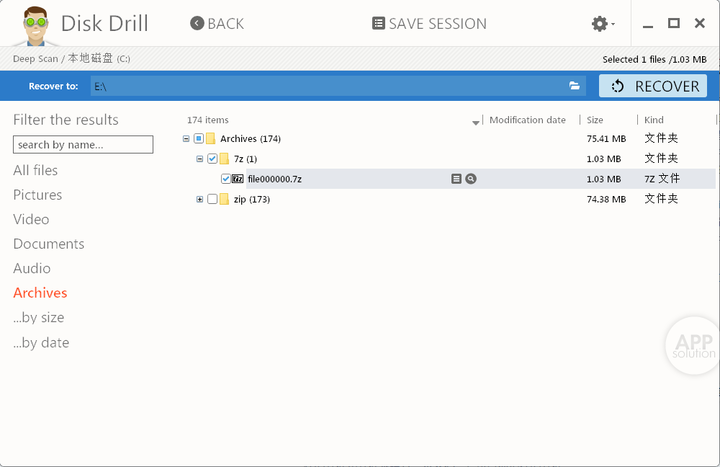Select the All files filter

point(35,170)
